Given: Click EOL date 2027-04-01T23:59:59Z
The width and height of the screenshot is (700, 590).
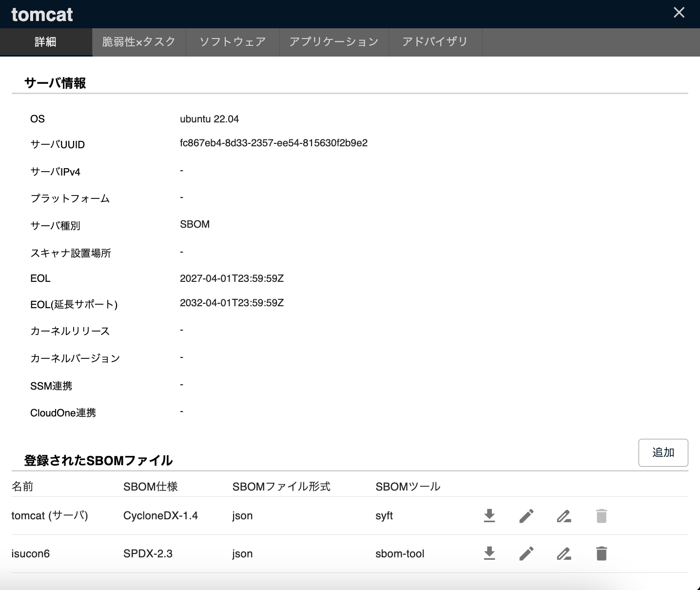Looking at the screenshot, I should point(232,278).
